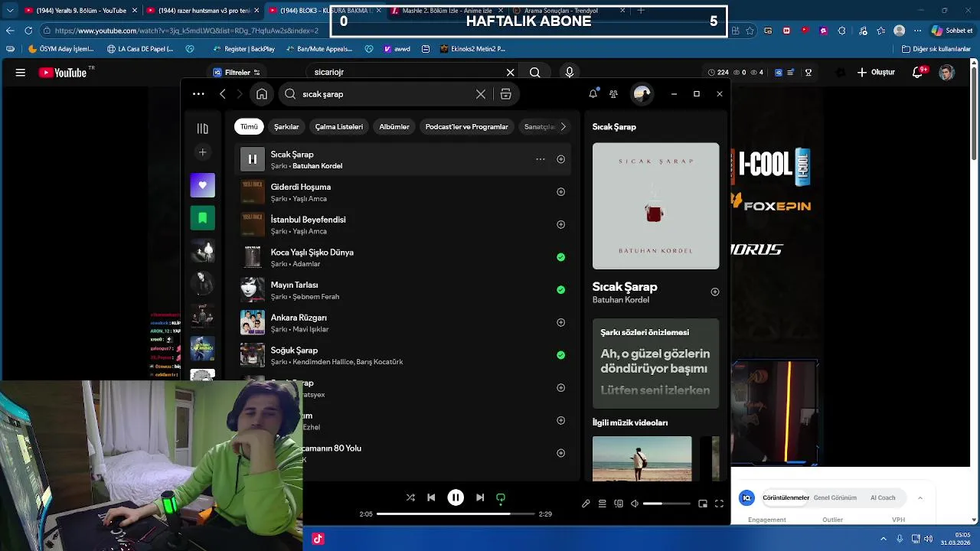Show lyrics with microphone icon
The width and height of the screenshot is (980, 551).
click(x=586, y=504)
